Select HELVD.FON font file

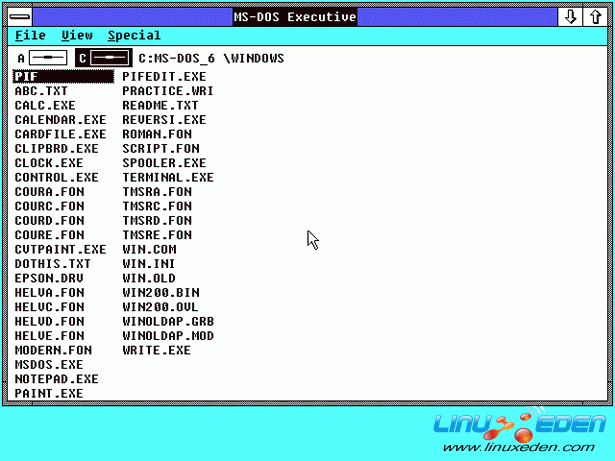pos(49,321)
